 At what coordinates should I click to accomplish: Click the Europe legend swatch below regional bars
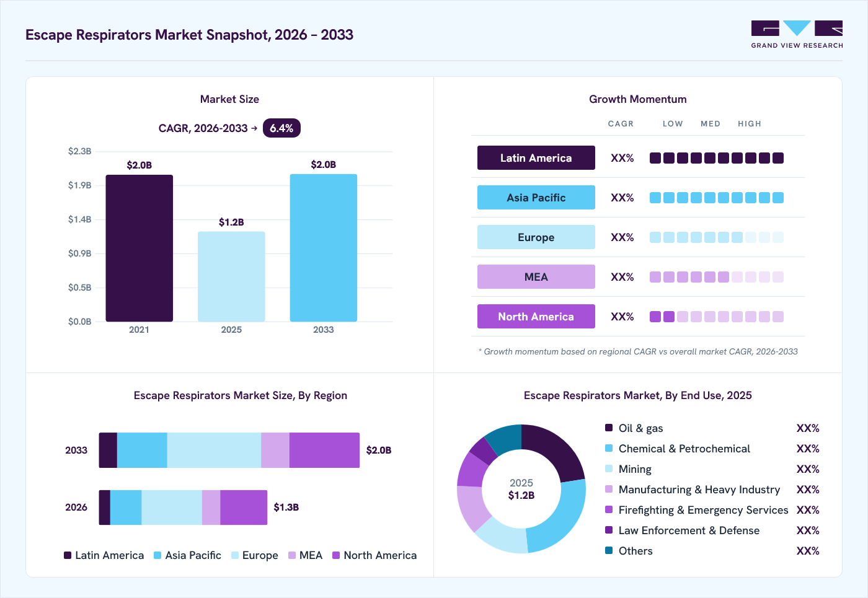click(235, 555)
